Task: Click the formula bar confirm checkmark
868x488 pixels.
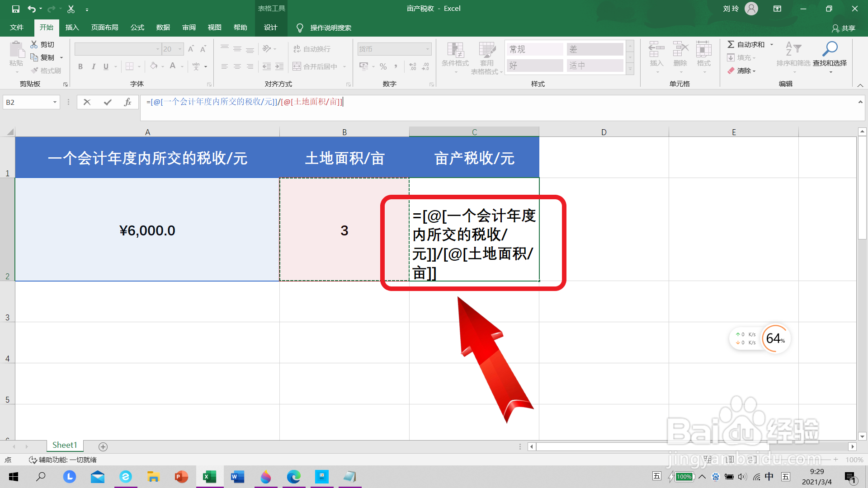Action: pyautogui.click(x=107, y=102)
